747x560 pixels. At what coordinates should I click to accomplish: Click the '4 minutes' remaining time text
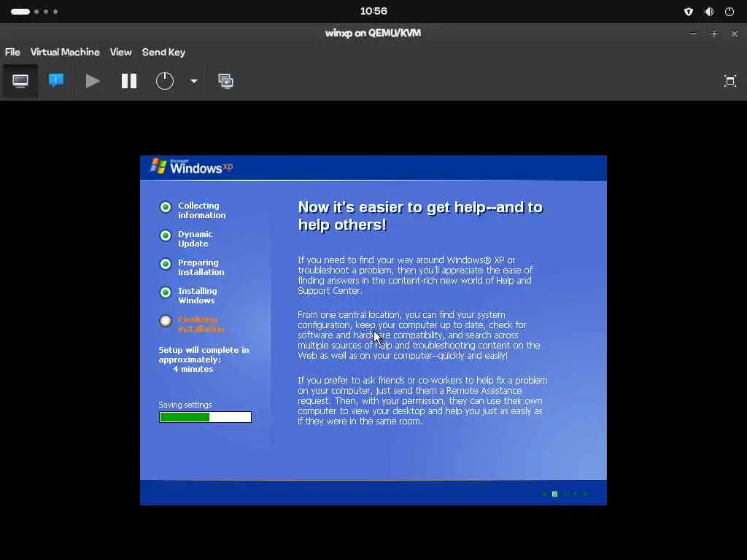click(x=193, y=369)
